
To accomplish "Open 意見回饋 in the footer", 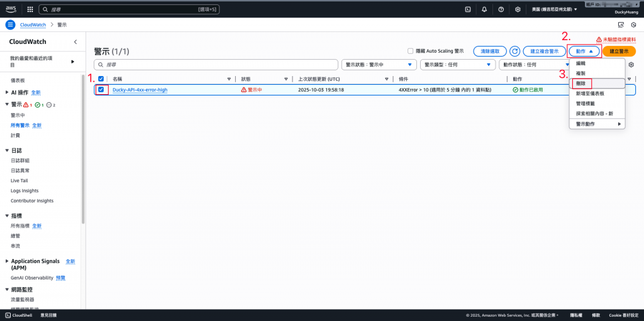I will [48, 315].
